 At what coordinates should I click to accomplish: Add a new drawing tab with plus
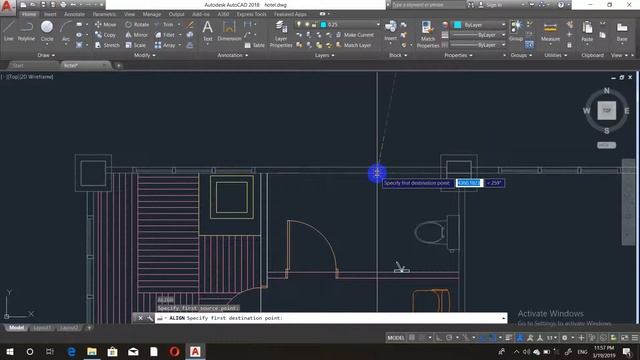(118, 65)
